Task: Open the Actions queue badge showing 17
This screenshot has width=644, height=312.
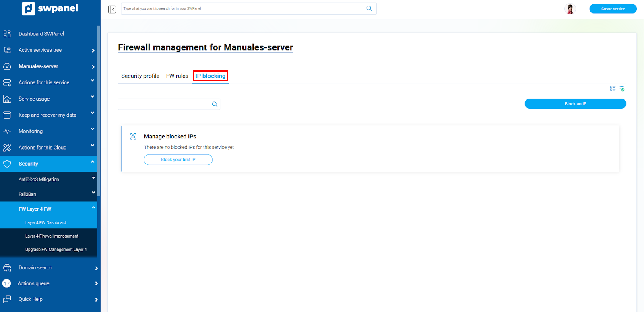Action: tap(7, 283)
